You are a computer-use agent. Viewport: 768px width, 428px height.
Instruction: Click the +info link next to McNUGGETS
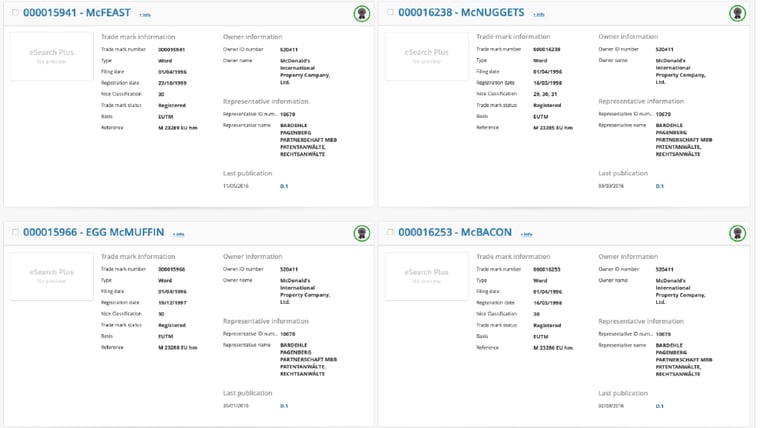pos(539,15)
